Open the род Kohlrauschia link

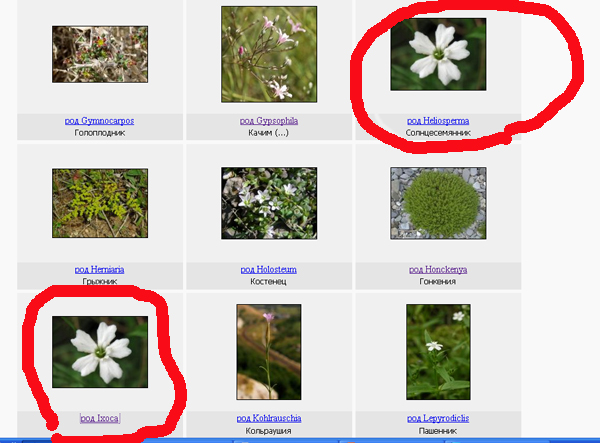click(268, 418)
